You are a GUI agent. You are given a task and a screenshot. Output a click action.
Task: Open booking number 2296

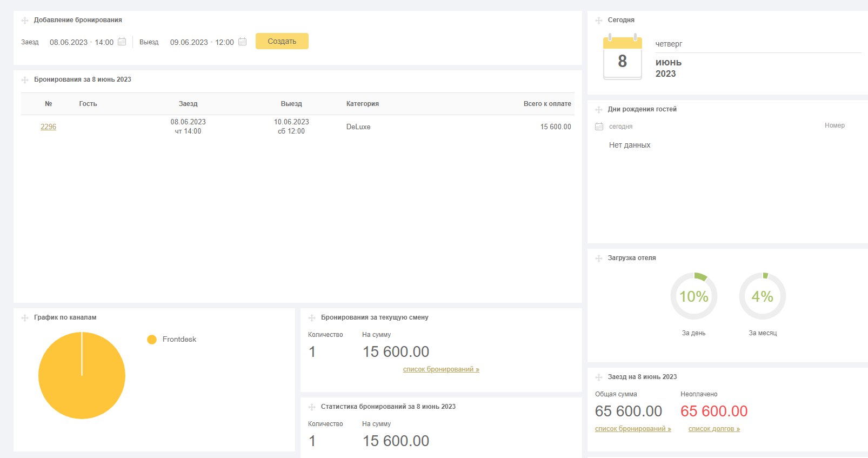coord(49,127)
